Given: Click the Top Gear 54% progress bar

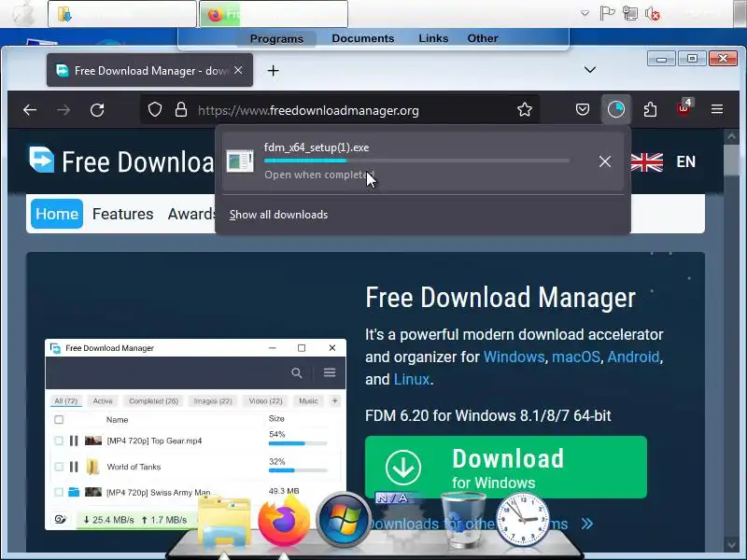Looking at the screenshot, I should [298, 443].
